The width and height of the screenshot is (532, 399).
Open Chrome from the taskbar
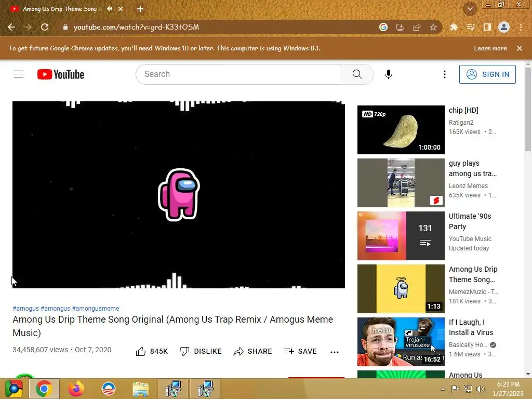point(44,389)
